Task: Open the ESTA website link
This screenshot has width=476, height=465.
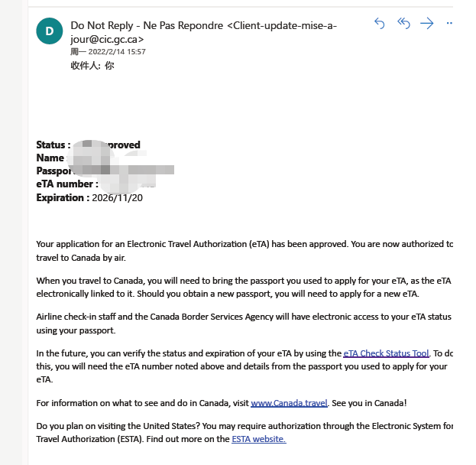Action: [x=259, y=439]
